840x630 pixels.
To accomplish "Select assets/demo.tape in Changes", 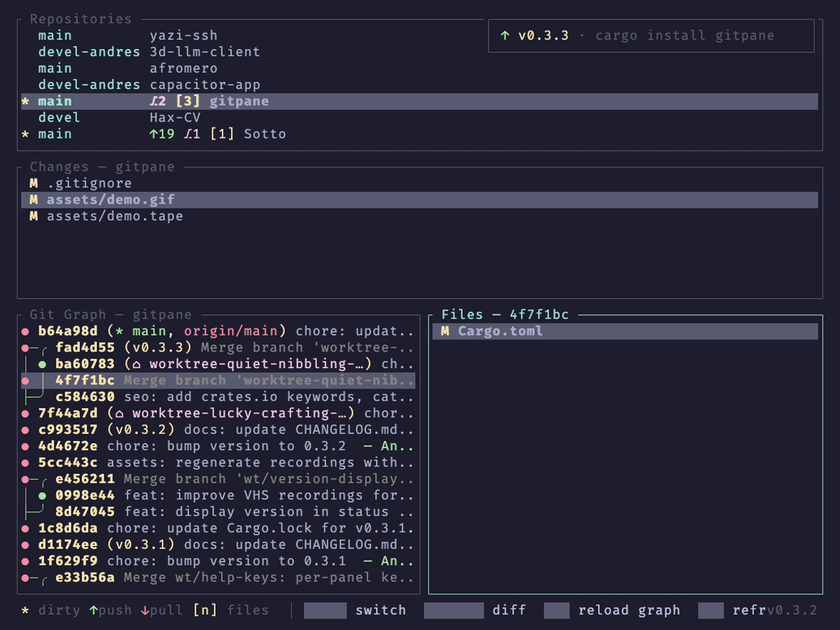I will point(115,216).
